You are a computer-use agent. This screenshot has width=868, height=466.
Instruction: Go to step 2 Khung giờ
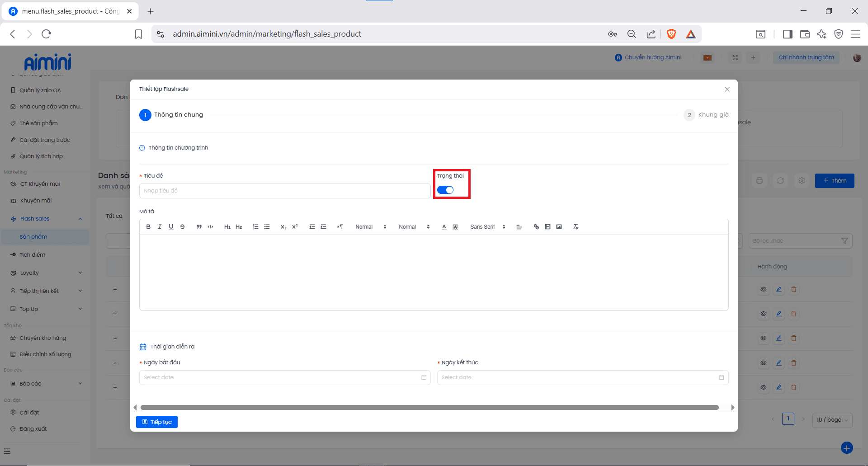[x=706, y=115]
